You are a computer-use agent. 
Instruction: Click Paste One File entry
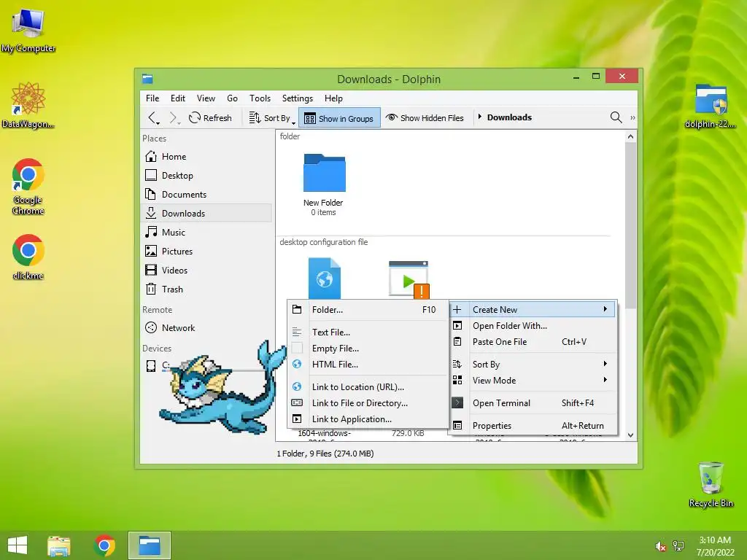coord(533,342)
